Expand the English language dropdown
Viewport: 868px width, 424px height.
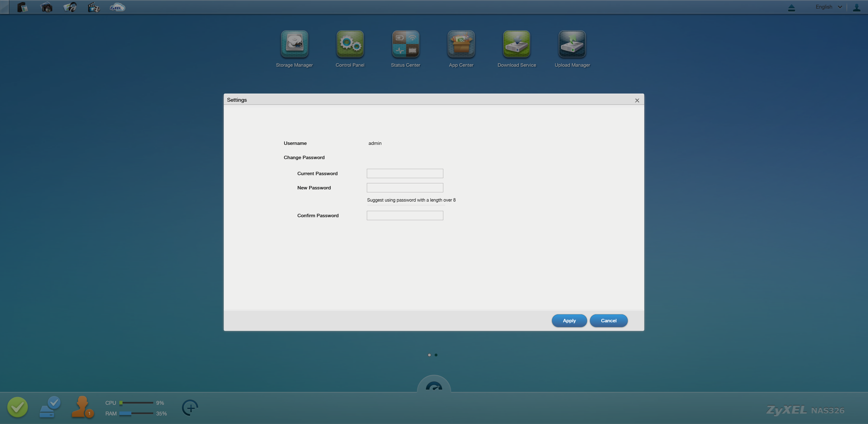pyautogui.click(x=828, y=7)
